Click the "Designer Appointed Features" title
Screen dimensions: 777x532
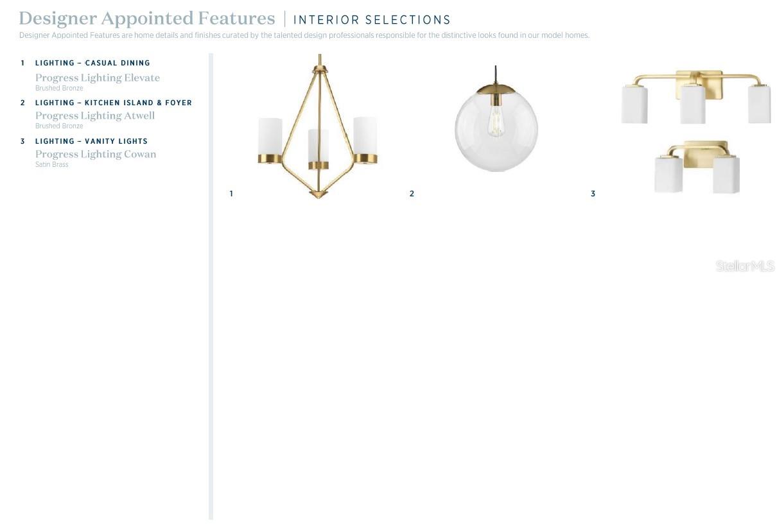point(147,18)
